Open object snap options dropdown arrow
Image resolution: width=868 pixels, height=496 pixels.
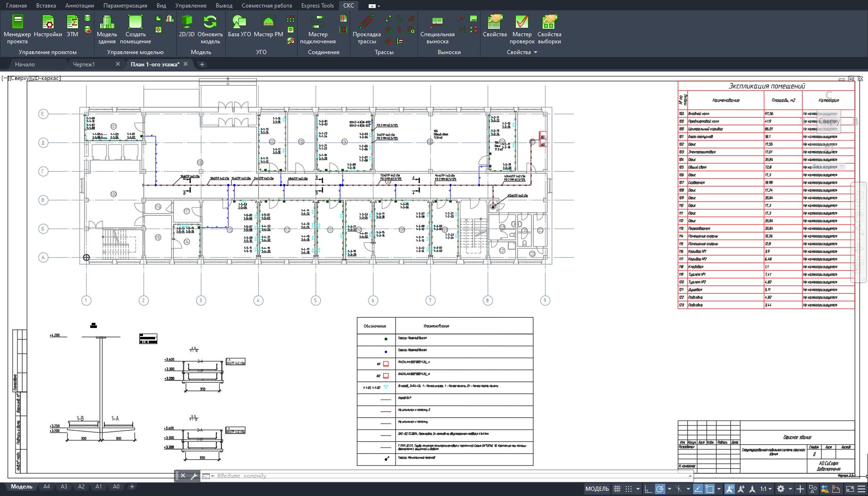[x=719, y=489]
